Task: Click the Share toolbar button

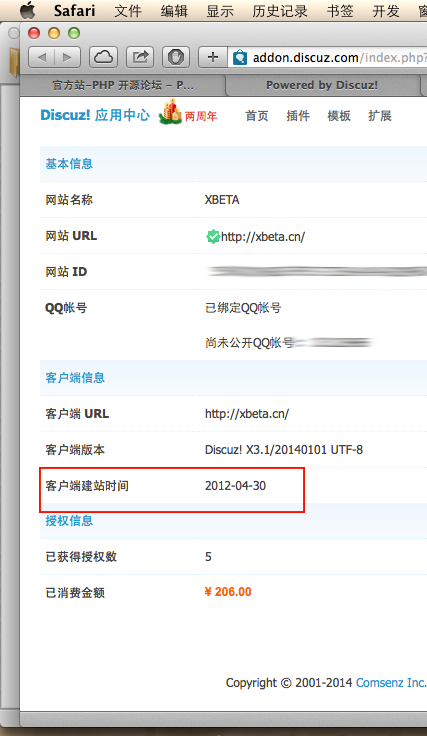Action: pyautogui.click(x=140, y=57)
